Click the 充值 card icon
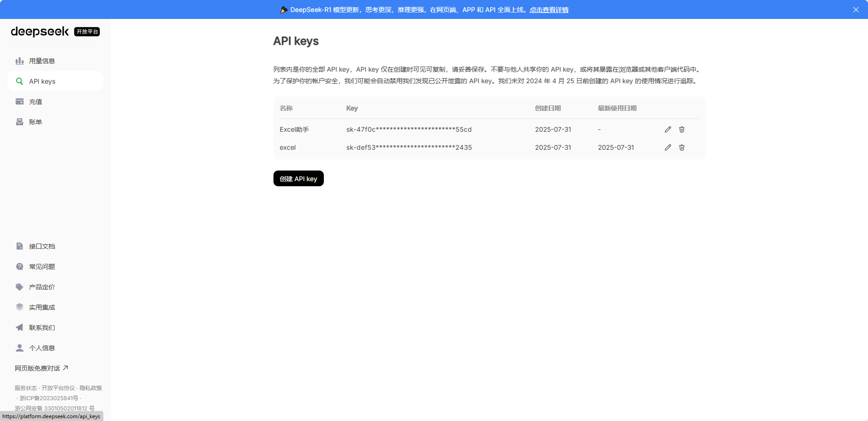 point(19,102)
